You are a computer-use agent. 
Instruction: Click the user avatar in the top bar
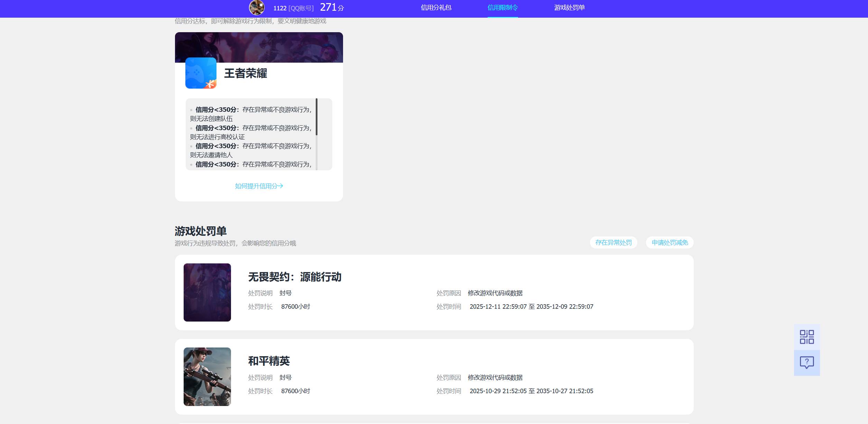click(x=257, y=7)
